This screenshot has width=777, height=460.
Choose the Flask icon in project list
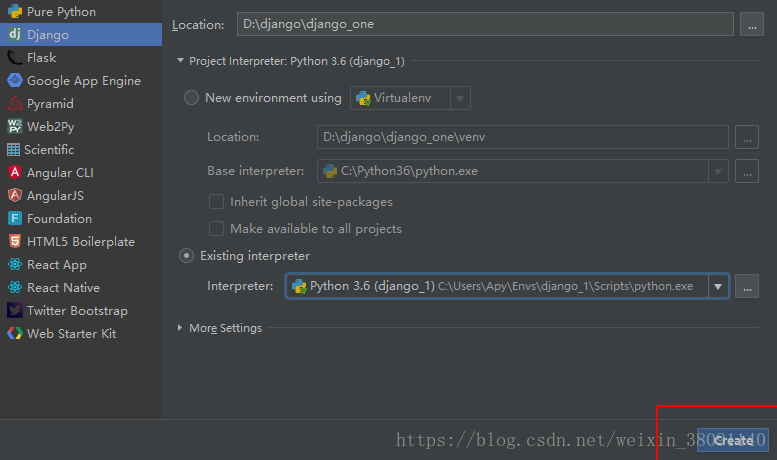pyautogui.click(x=15, y=58)
